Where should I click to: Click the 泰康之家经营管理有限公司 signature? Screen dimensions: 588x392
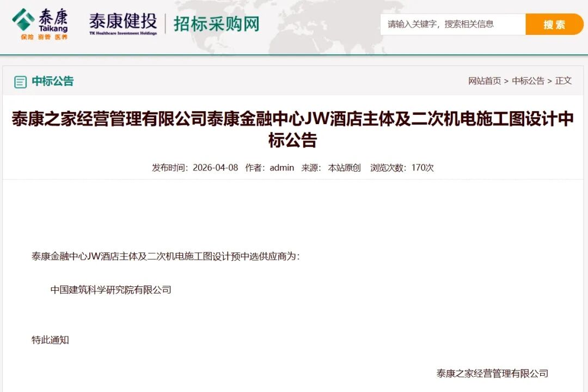click(x=492, y=373)
